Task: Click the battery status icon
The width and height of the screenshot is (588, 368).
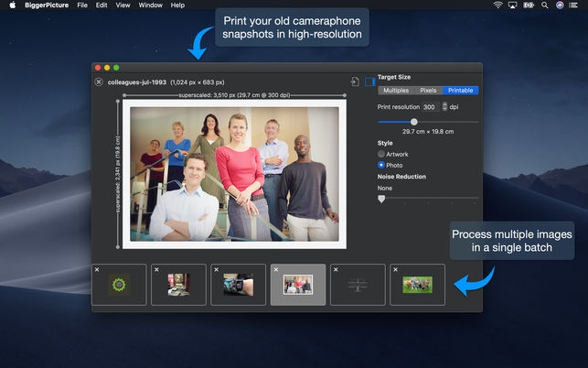Action: [x=529, y=5]
